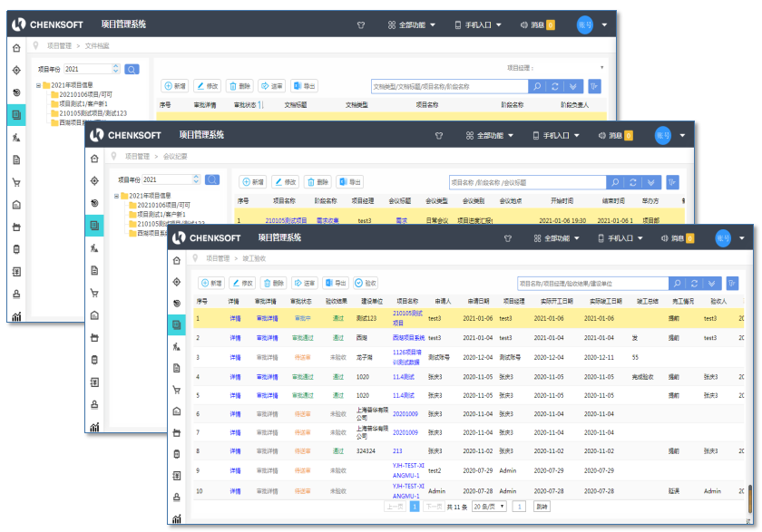762x532 pixels.
Task: Open the shopping cart icon in 竣工验收 sidebar
Action: point(177,390)
